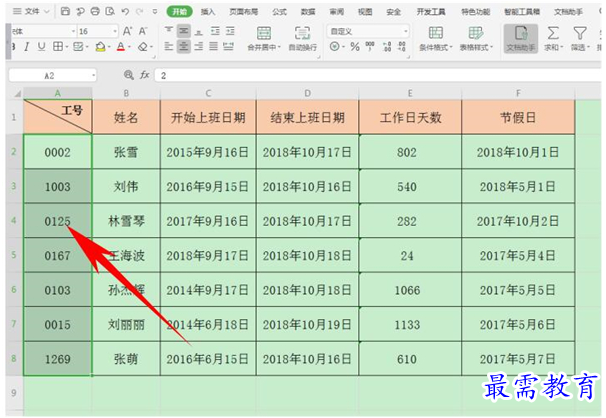Align cell content to bottom
This screenshot has width=606, height=418.
199,31
